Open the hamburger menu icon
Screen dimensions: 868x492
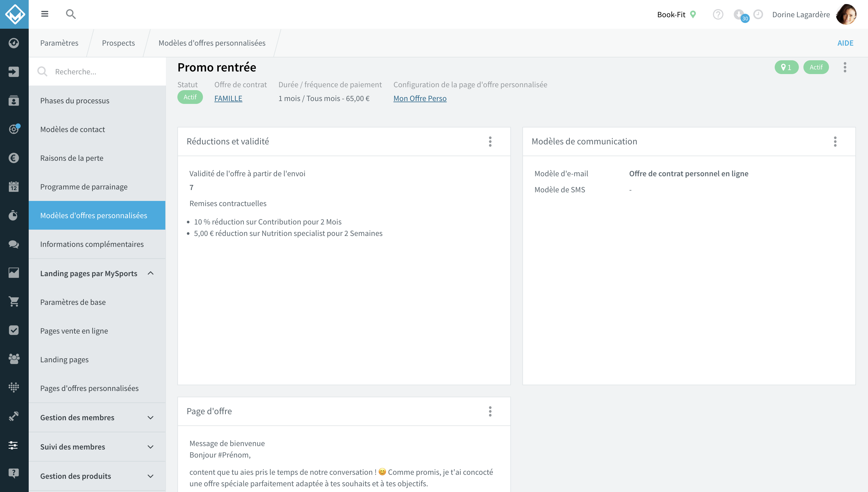(x=44, y=14)
